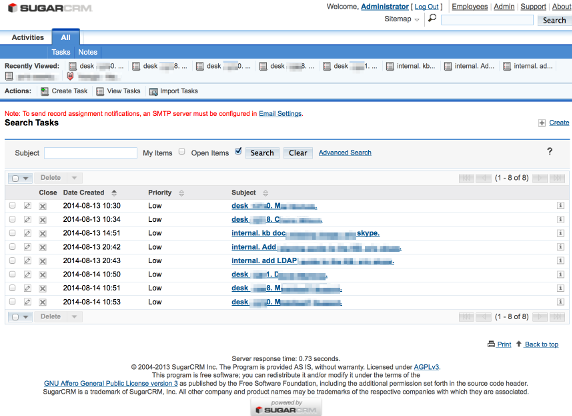Open the Administrator profile link
Viewport: 572px width, 416px height.
coord(385,7)
